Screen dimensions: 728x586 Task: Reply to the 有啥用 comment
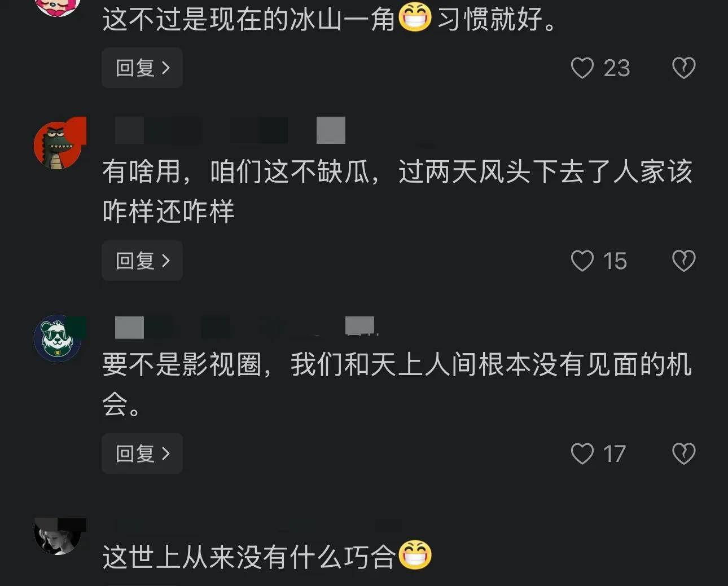click(142, 261)
